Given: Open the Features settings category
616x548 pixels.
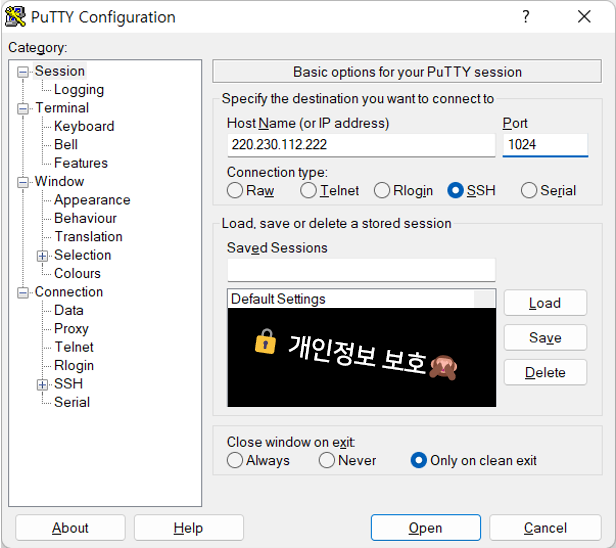Looking at the screenshot, I should click(81, 163).
